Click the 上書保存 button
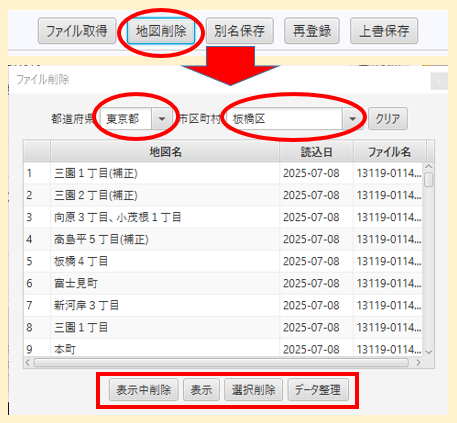Image resolution: width=457 pixels, height=423 pixels. click(384, 31)
